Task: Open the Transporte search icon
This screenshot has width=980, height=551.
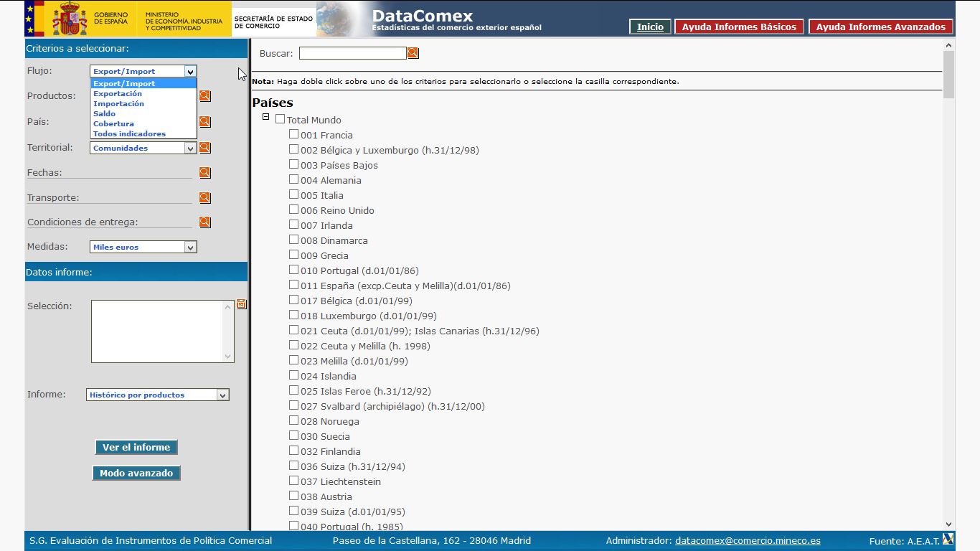Action: (x=204, y=197)
